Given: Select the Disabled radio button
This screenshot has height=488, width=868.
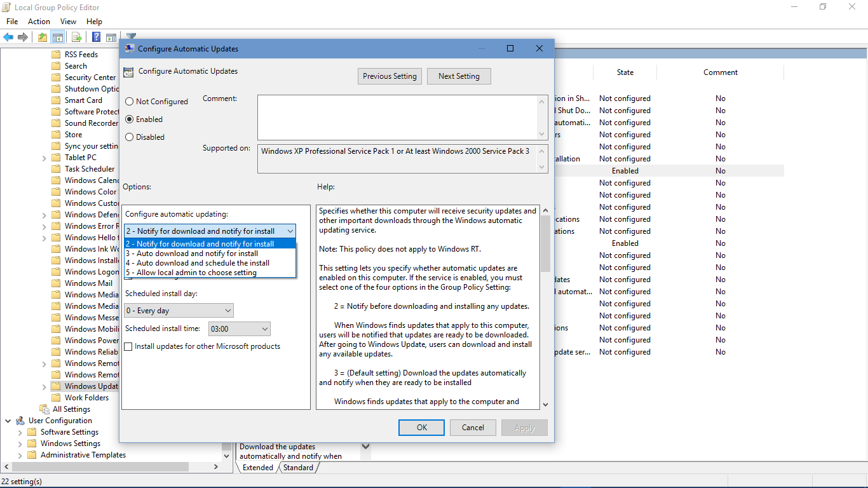Looking at the screenshot, I should point(130,137).
